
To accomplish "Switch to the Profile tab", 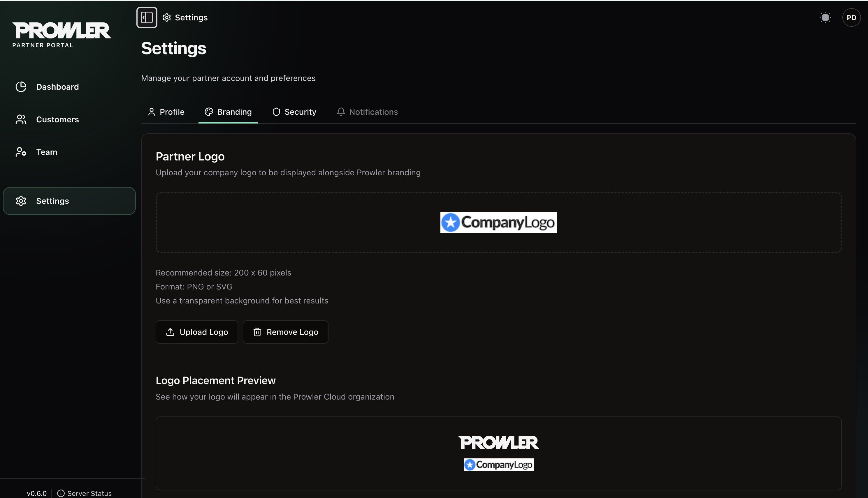I will [166, 112].
